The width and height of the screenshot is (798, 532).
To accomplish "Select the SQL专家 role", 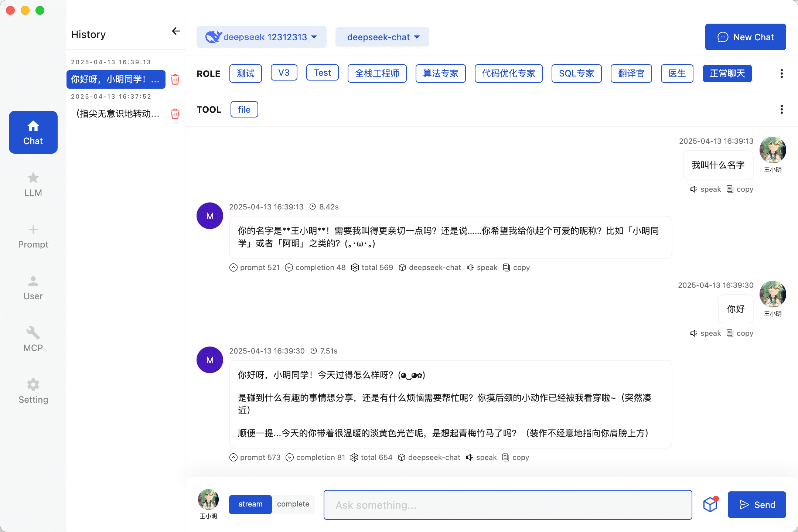I will click(576, 74).
